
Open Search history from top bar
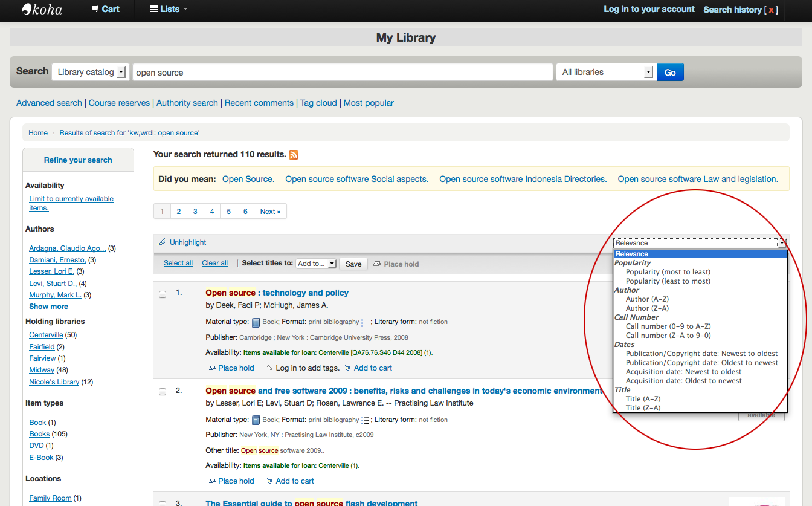[731, 9]
